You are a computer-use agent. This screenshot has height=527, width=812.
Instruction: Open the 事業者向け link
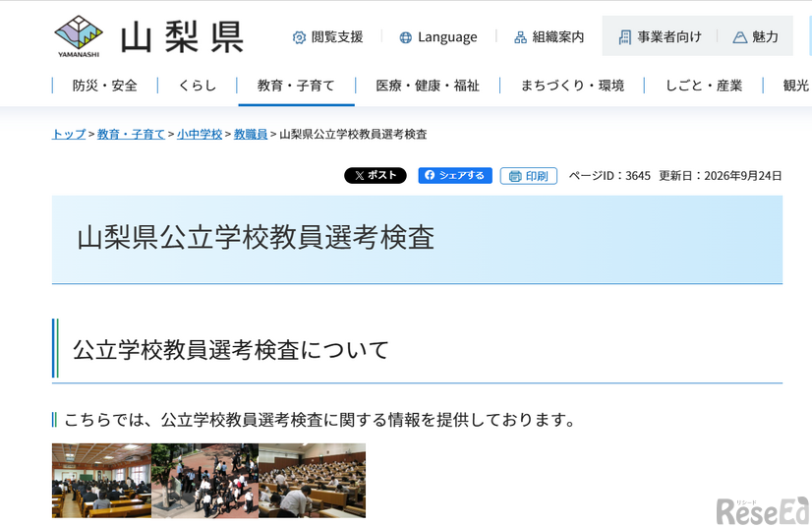pyautogui.click(x=661, y=36)
